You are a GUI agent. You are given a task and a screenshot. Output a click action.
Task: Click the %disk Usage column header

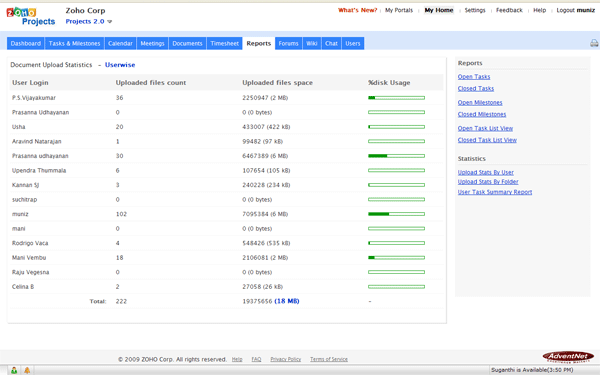pos(389,83)
